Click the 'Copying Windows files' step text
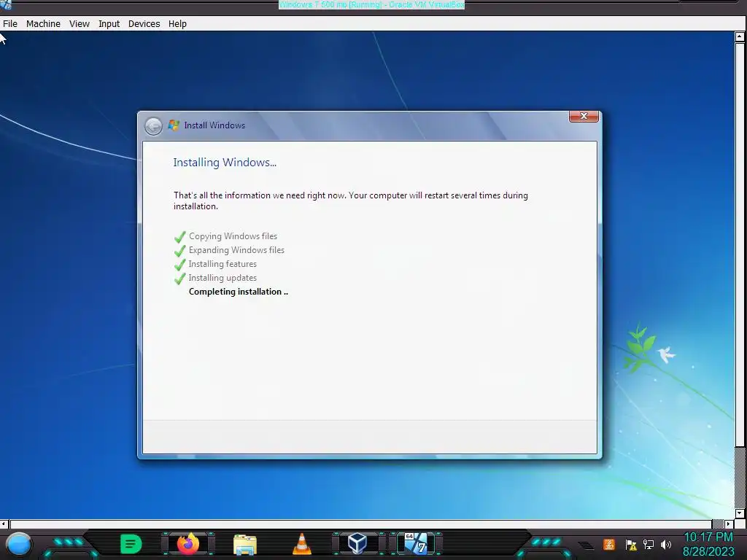The width and height of the screenshot is (747, 560). click(x=233, y=236)
